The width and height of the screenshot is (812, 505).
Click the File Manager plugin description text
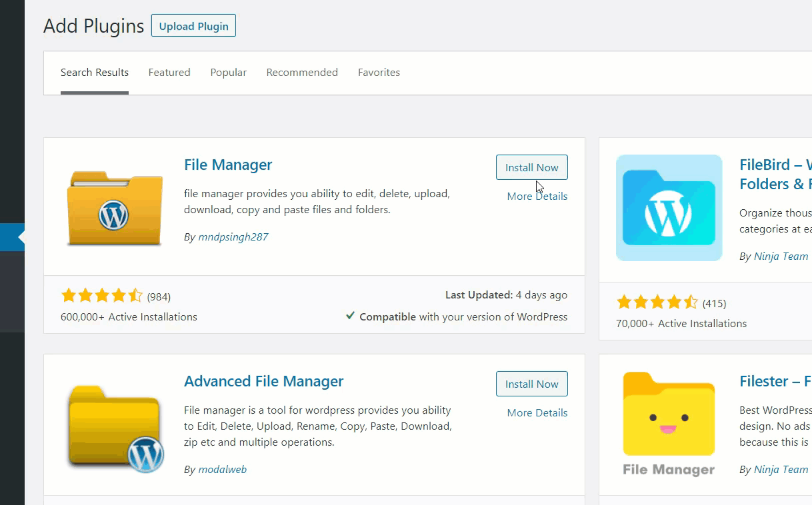[x=317, y=202]
